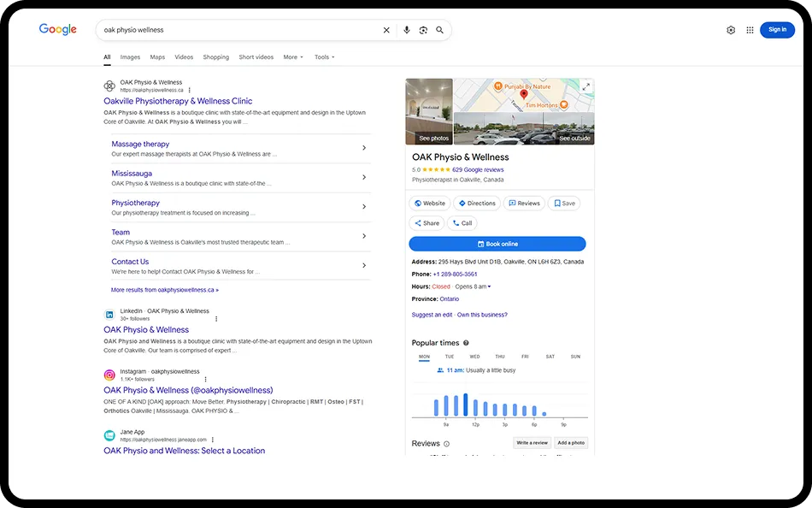Viewport: 812px width, 508px height.
Task: Expand business hours next to Opens 8 am
Action: [x=490, y=286]
